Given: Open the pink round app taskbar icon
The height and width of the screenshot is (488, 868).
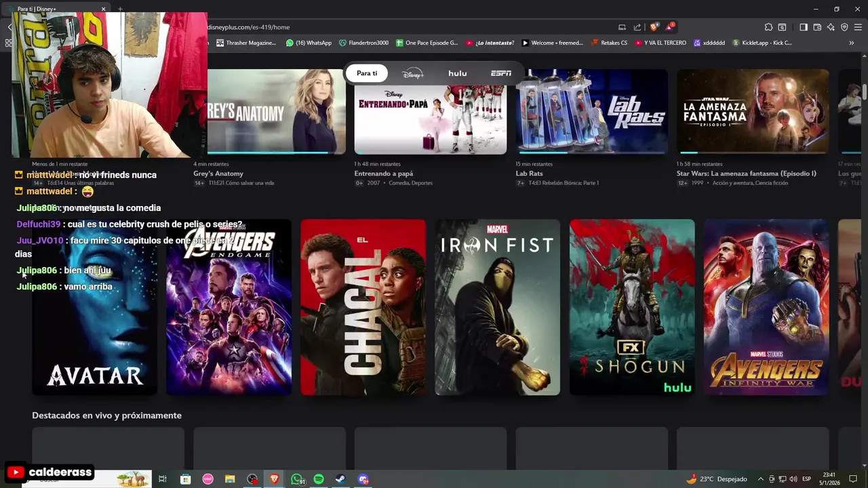Looking at the screenshot, I should point(208,479).
